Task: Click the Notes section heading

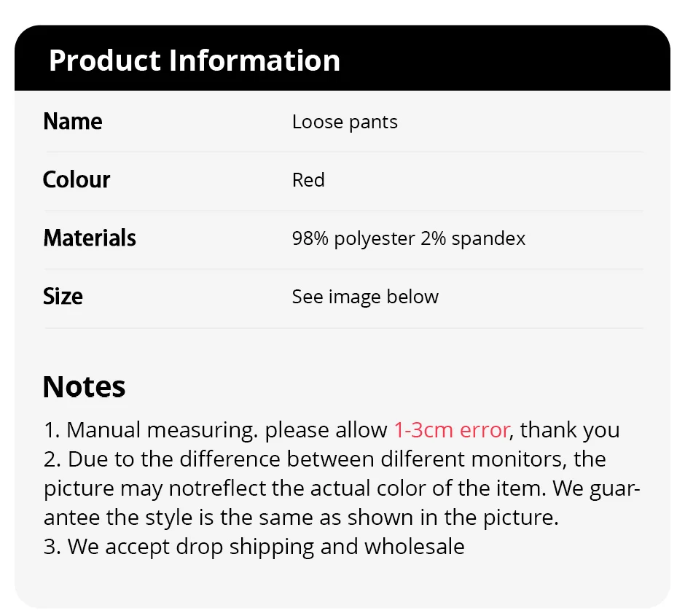Action: 84,386
